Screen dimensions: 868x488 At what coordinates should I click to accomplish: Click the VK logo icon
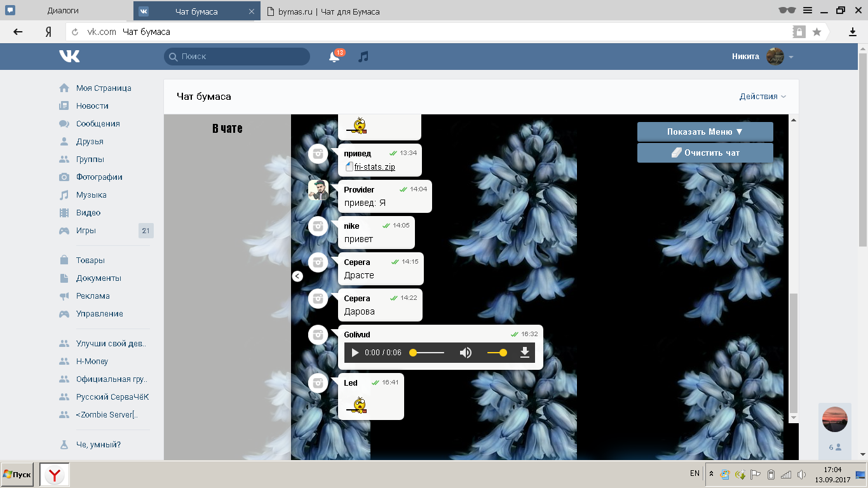[x=69, y=57]
